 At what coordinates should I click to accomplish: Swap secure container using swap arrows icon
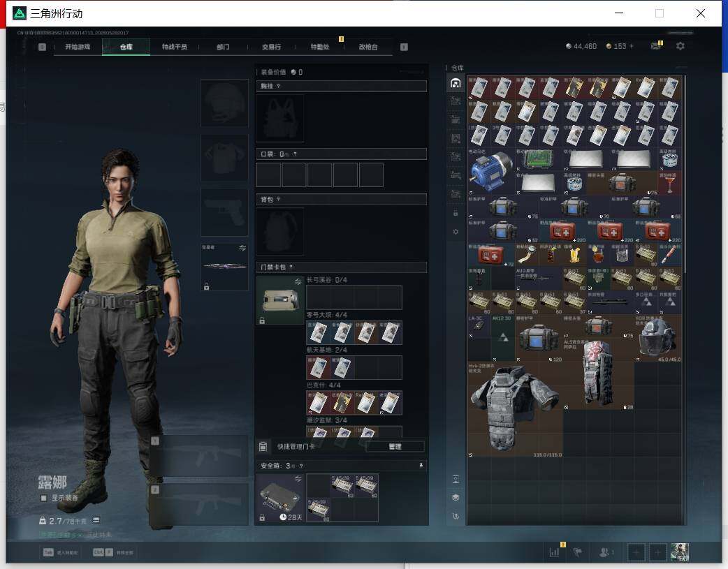298,478
